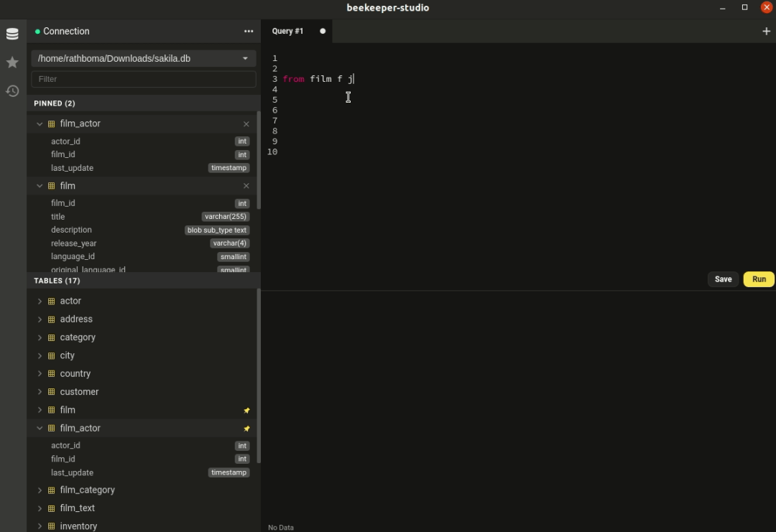Screen dimensions: 776x532
Task: Select the country table entry
Action: pos(75,374)
